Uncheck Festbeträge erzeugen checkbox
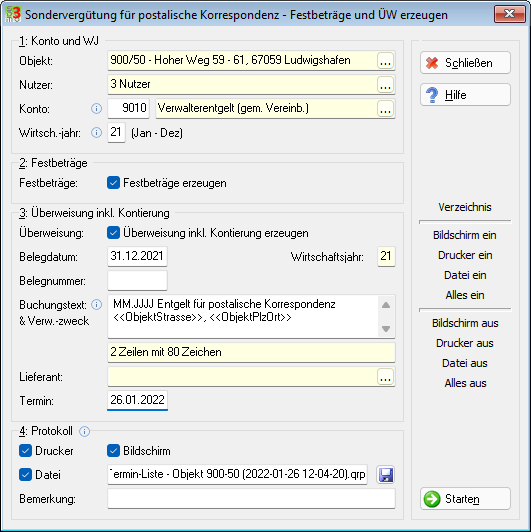The height and width of the screenshot is (532, 531). pyautogui.click(x=113, y=183)
